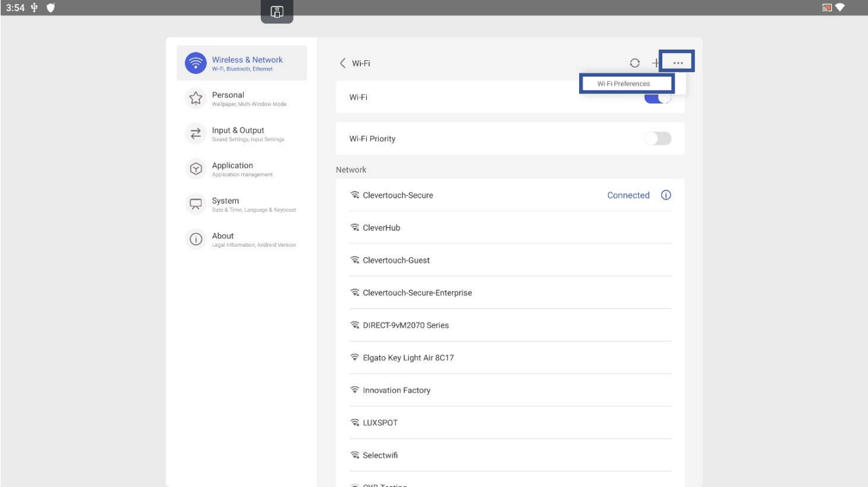Click the Application cube icon

[x=195, y=169]
